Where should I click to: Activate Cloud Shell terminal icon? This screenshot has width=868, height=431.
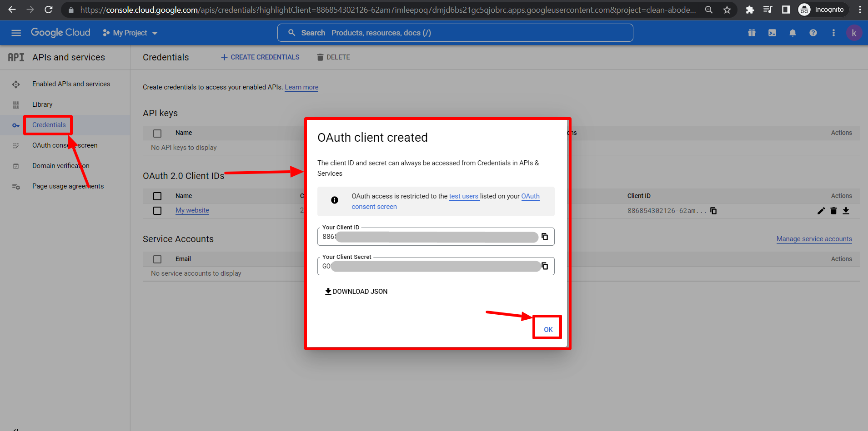772,33
